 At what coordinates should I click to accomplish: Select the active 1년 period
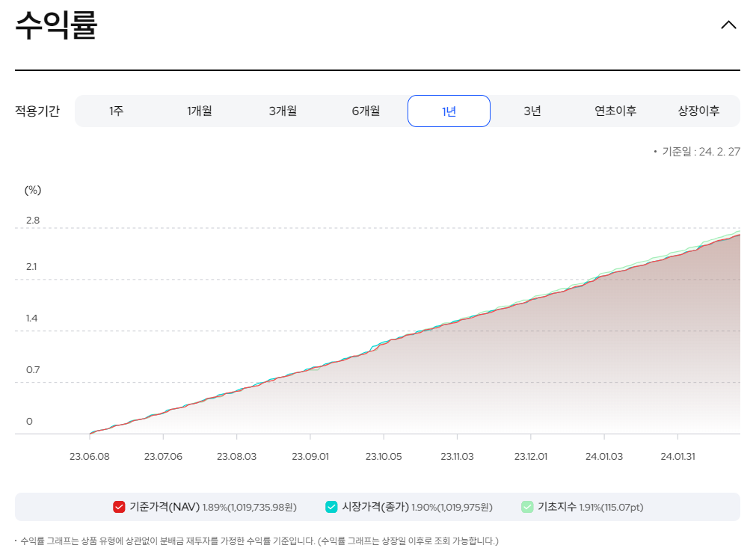(x=449, y=110)
